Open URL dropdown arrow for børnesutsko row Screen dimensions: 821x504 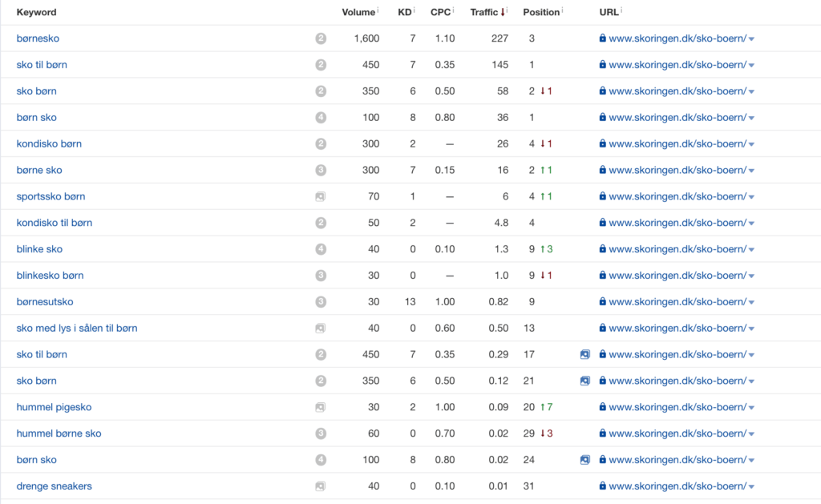(x=751, y=302)
